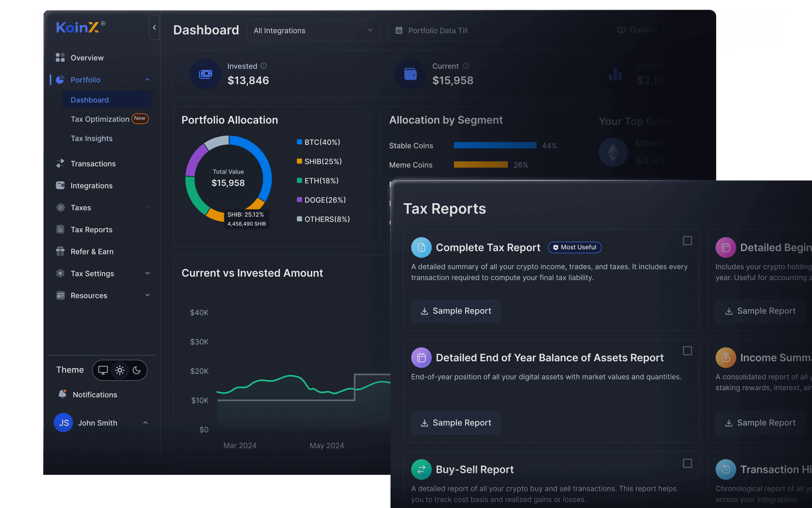Select Overview in the sidebar
Screen dimensions: 812x508
(87, 58)
